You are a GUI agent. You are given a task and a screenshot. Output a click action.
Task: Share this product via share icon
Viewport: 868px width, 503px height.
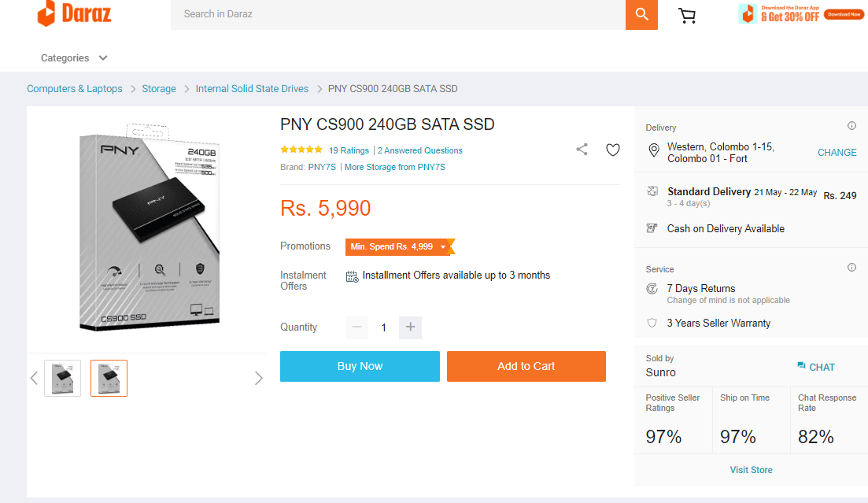[582, 149]
